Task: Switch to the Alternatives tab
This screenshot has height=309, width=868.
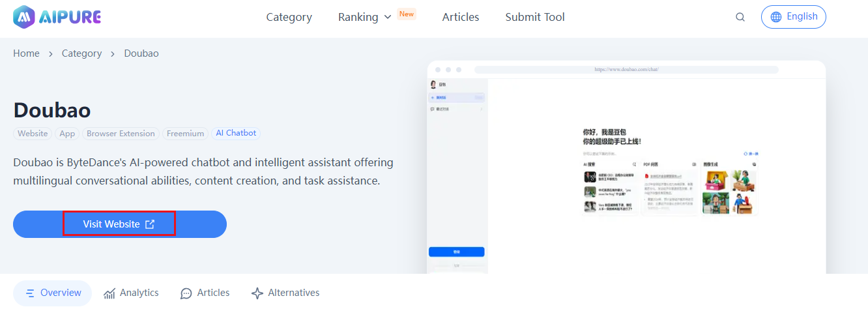Action: point(285,293)
